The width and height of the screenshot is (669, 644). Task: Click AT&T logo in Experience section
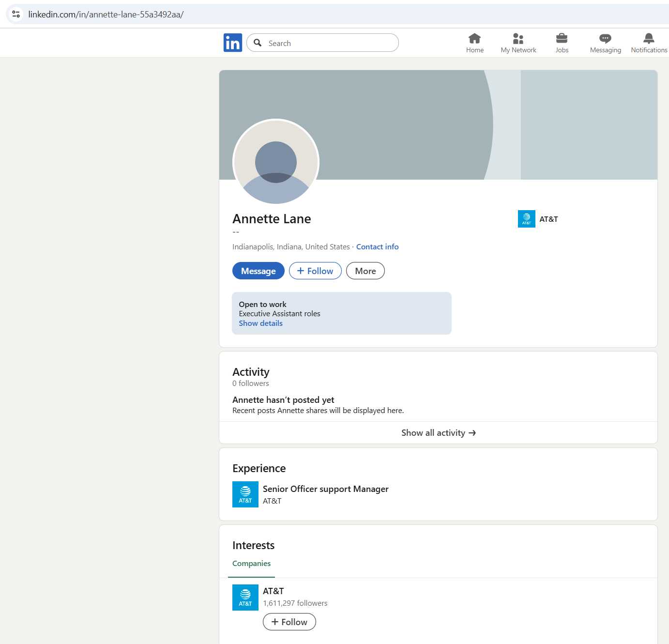pyautogui.click(x=245, y=494)
